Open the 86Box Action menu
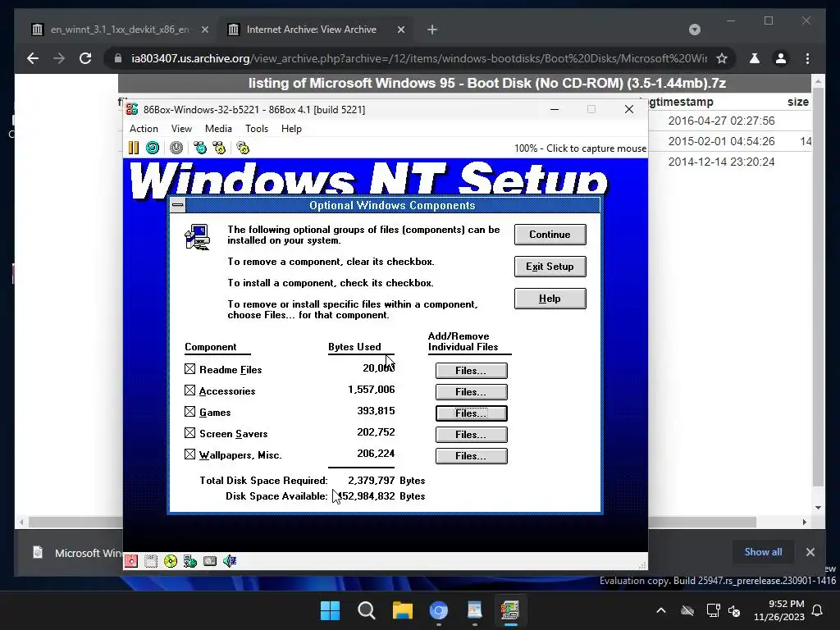The width and height of the screenshot is (840, 630). coord(144,129)
